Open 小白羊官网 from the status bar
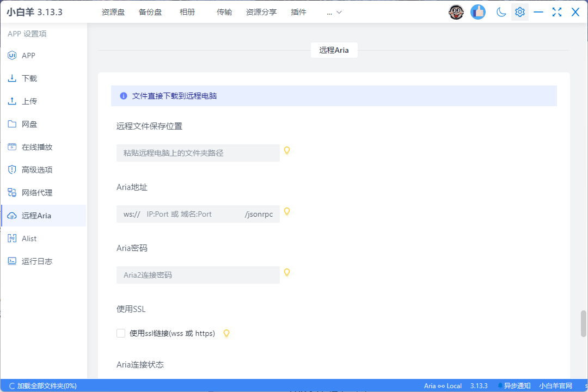 click(557, 385)
